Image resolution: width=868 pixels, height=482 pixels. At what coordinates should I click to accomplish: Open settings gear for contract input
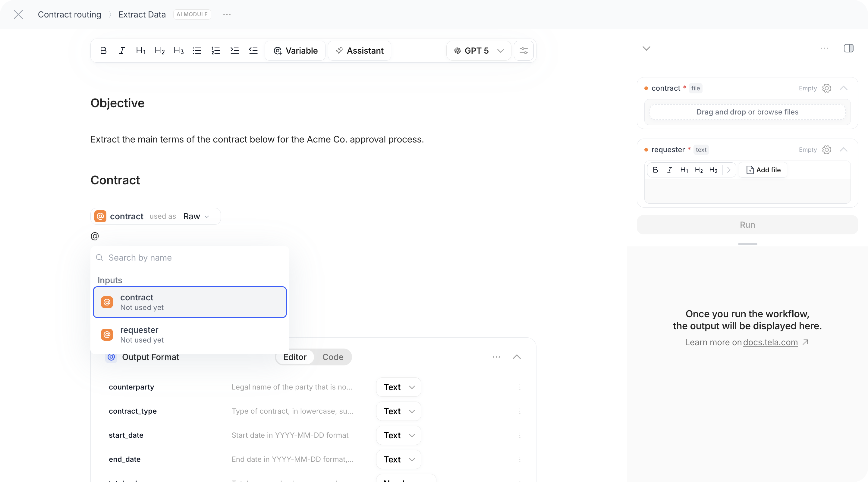click(x=826, y=88)
